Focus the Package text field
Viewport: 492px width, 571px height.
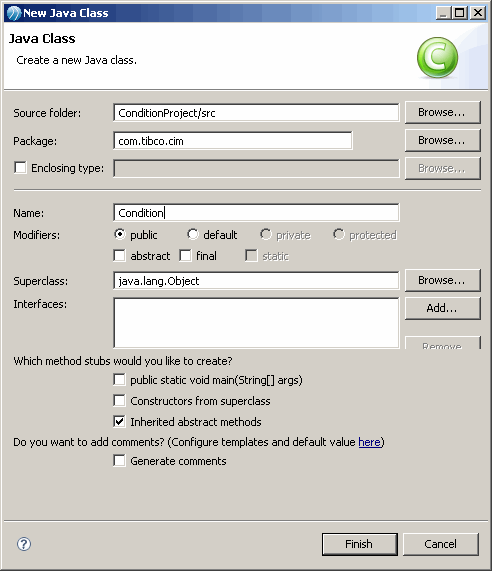click(x=233, y=141)
